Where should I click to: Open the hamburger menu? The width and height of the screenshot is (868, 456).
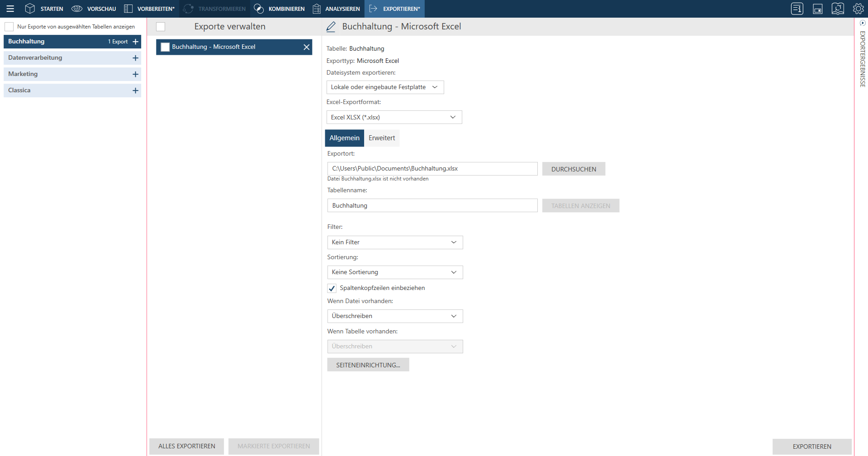click(x=10, y=9)
